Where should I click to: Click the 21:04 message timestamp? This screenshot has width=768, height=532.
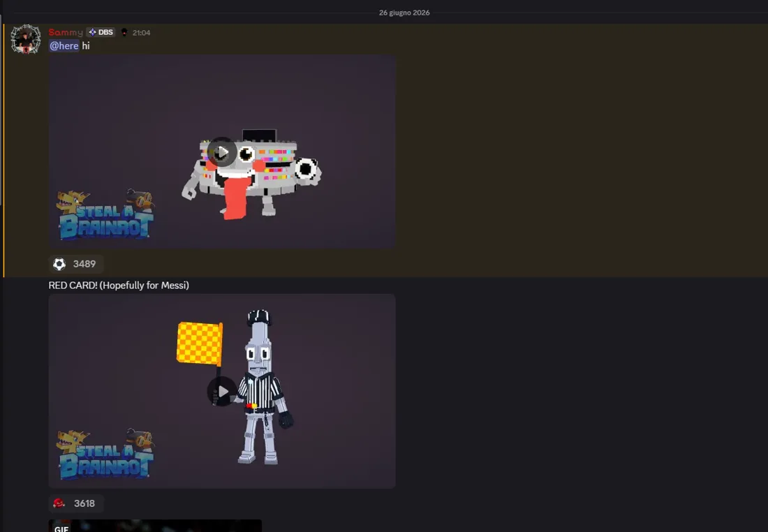[142, 33]
